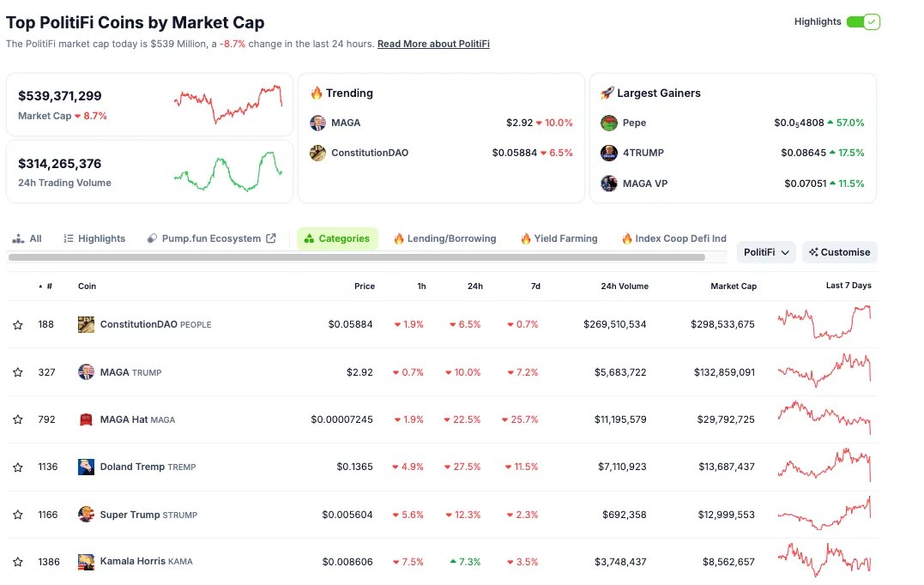This screenshot has width=924, height=585.
Task: Click the MAGA Trump icon in Trending
Action: click(x=317, y=123)
